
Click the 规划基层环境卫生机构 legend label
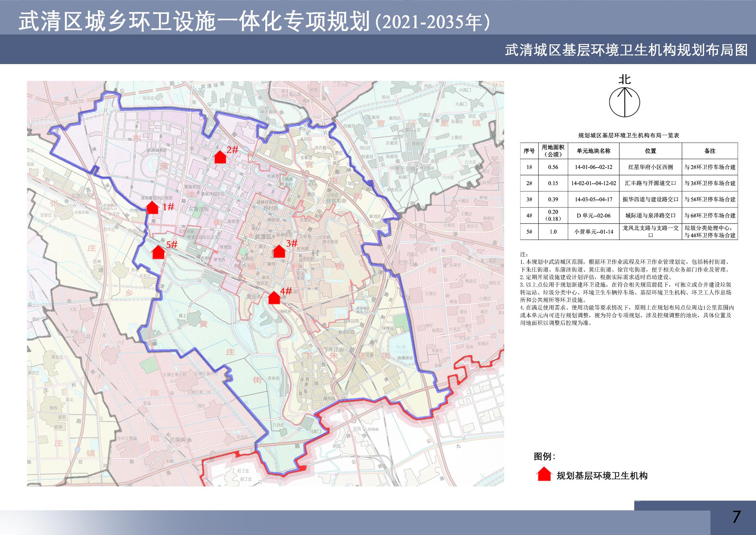coord(602,476)
